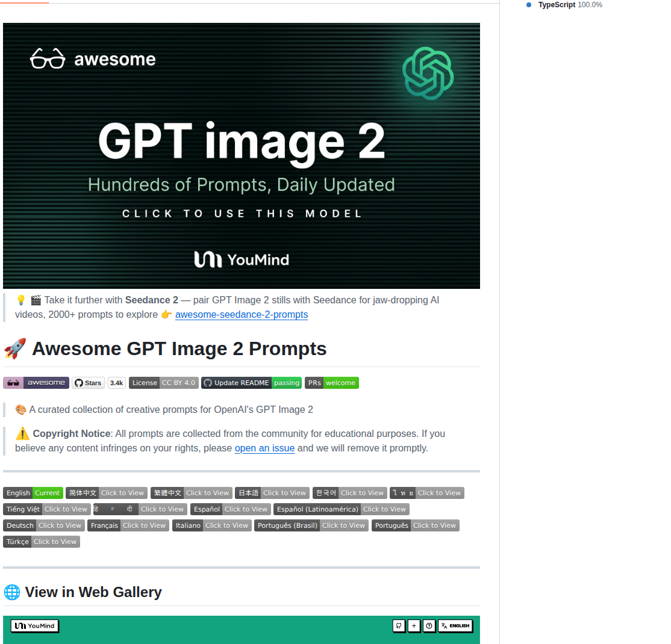Click the GitHub Stars badge

click(x=88, y=383)
